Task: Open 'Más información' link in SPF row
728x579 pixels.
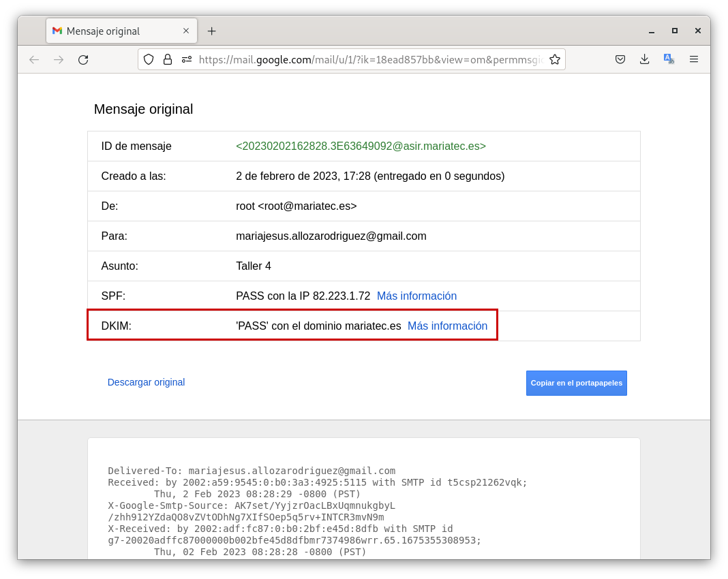Action: click(x=416, y=296)
